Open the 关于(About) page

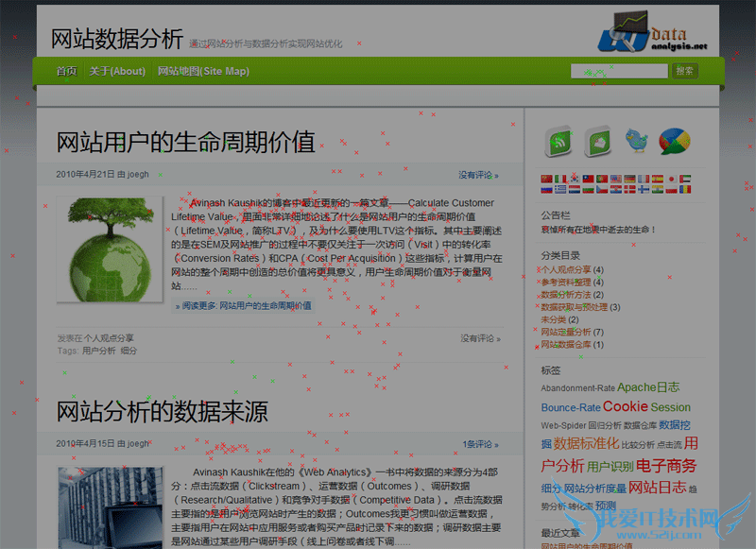click(x=116, y=71)
